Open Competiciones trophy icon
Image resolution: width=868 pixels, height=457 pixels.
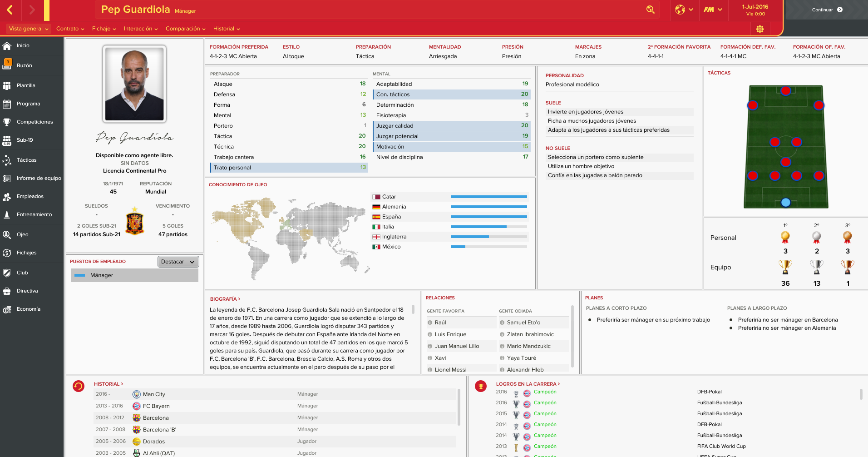7,122
